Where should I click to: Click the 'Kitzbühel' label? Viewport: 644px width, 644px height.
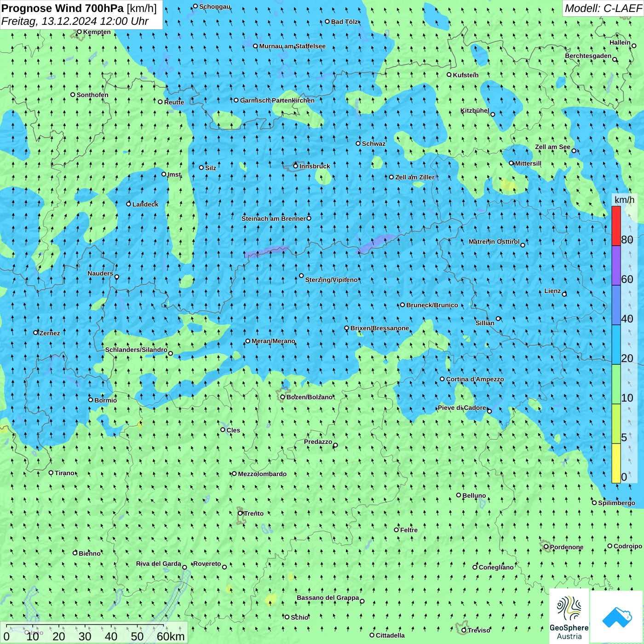[475, 110]
